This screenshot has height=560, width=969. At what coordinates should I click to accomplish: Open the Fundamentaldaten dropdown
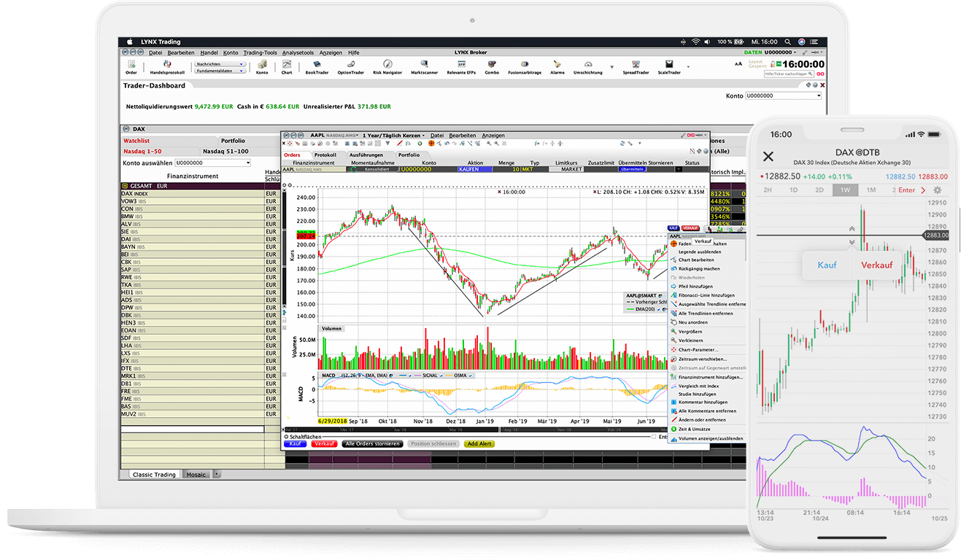click(219, 71)
